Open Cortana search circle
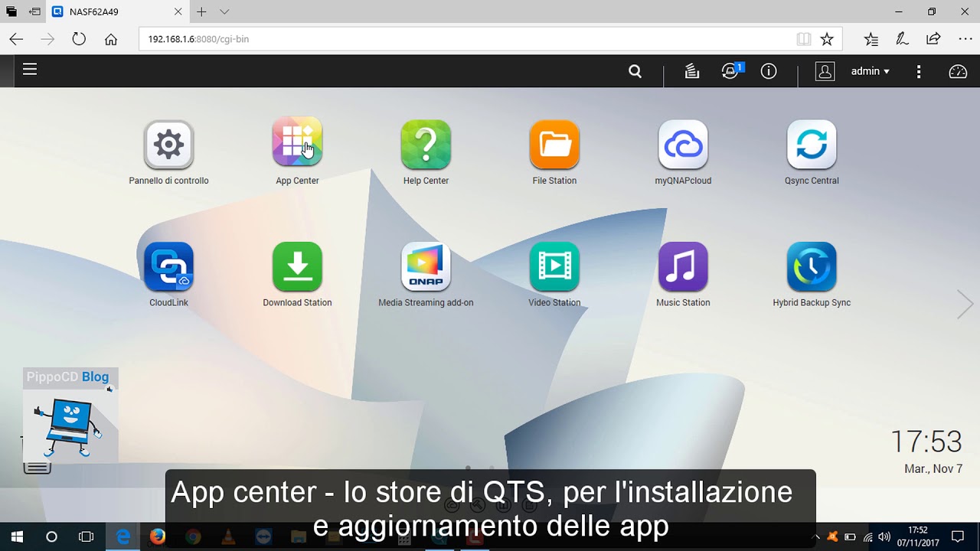Viewport: 980px width, 551px height. click(51, 536)
